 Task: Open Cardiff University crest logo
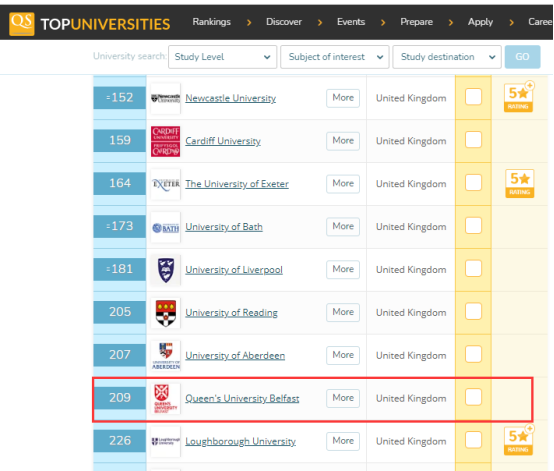(166, 141)
